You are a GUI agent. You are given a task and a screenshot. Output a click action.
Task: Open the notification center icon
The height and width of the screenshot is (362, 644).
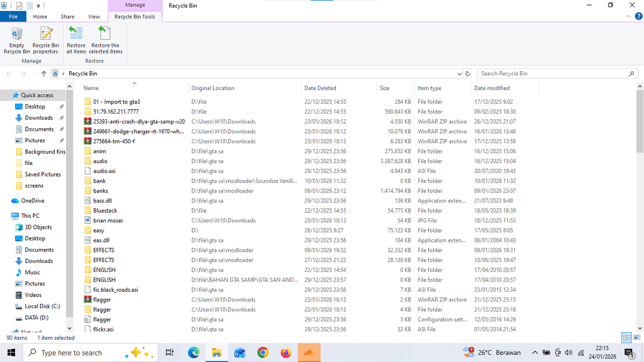(x=629, y=352)
